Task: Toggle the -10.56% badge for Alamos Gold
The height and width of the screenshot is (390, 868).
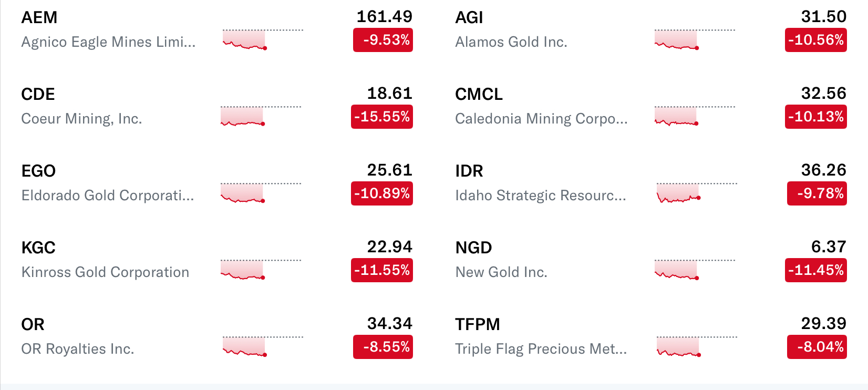Action: pyautogui.click(x=816, y=40)
